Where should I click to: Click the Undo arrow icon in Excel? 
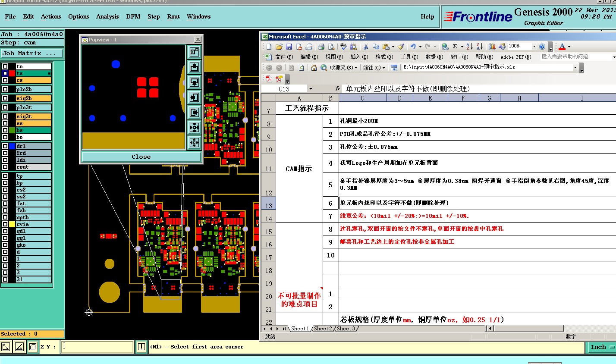tap(413, 47)
